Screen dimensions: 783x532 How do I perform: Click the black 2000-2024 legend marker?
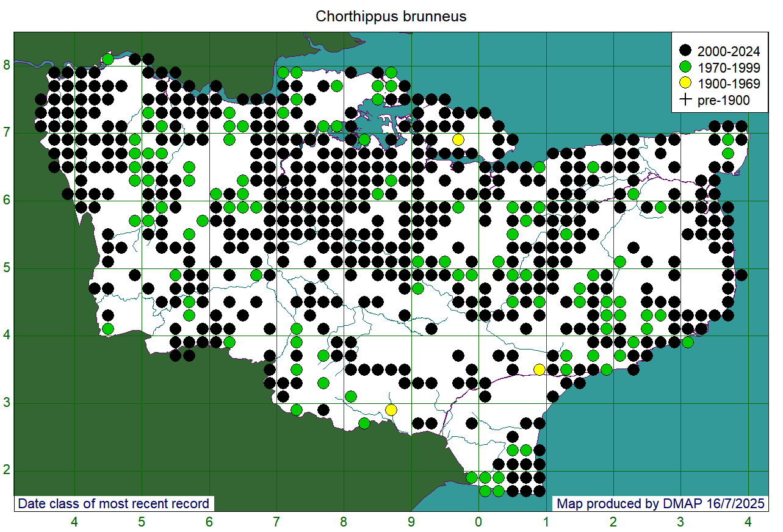pos(685,51)
